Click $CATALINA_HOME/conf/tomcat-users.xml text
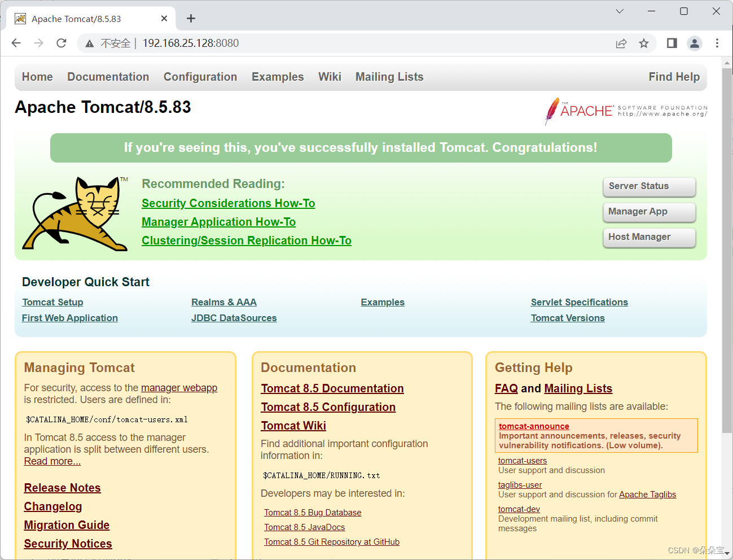Viewport: 733px width, 560px height. point(107,419)
